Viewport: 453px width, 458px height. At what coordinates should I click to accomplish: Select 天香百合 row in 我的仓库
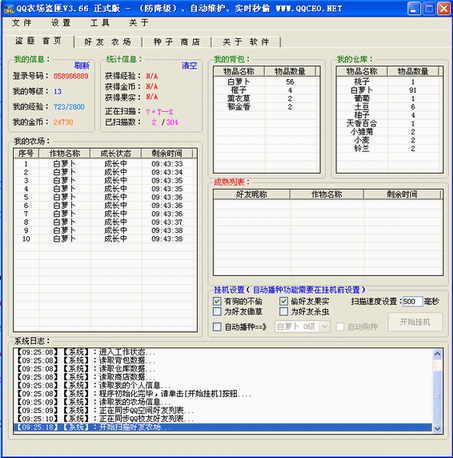(389, 123)
